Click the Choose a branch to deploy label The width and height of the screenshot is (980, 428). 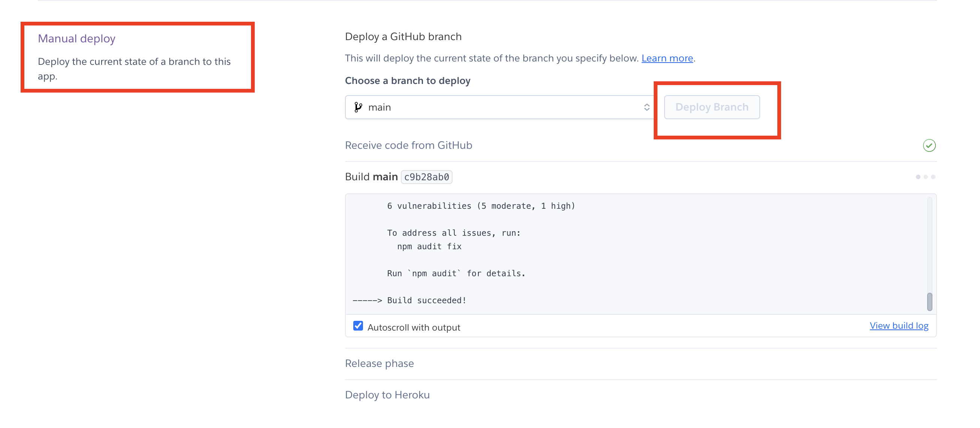[x=408, y=81]
